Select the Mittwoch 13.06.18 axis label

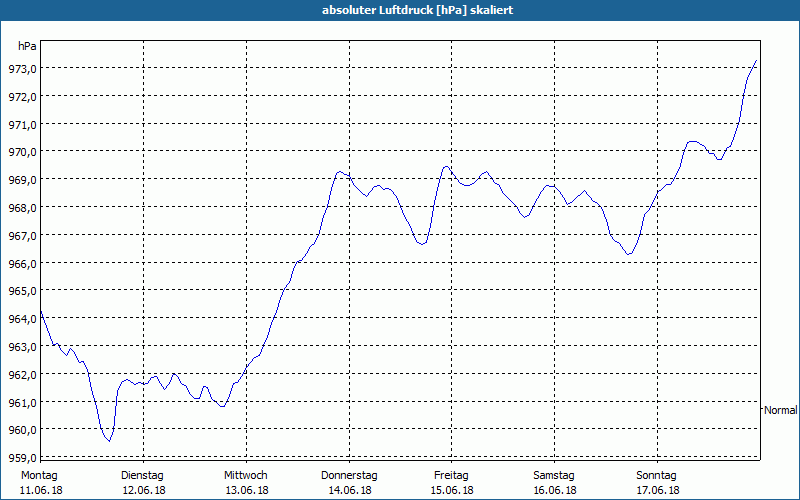(x=246, y=483)
